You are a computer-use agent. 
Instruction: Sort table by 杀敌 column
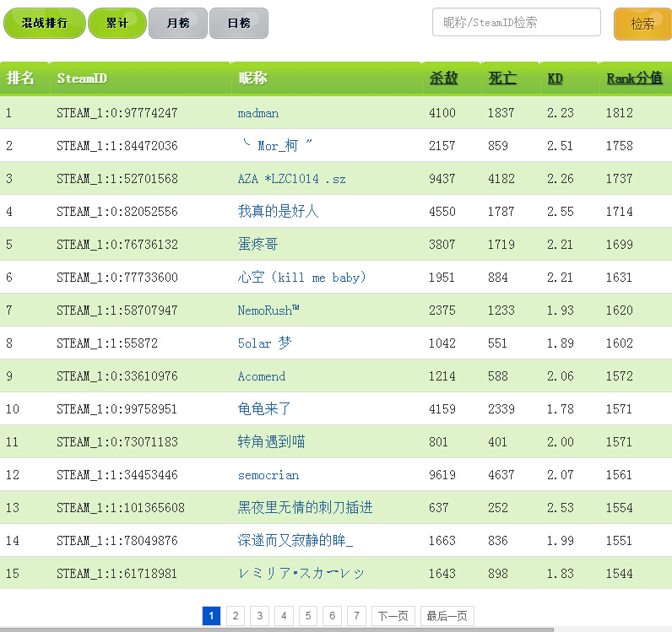coord(443,78)
